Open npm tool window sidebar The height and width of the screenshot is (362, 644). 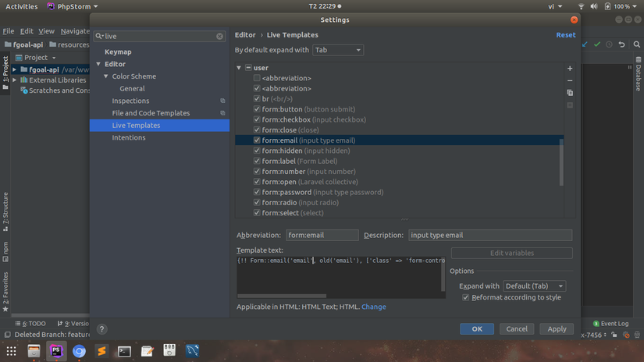tap(5, 251)
